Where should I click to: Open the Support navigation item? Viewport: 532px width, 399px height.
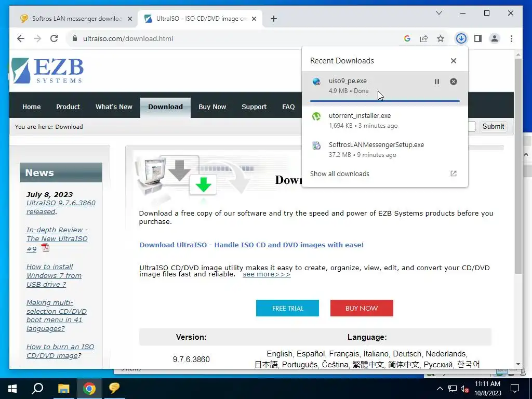click(254, 107)
